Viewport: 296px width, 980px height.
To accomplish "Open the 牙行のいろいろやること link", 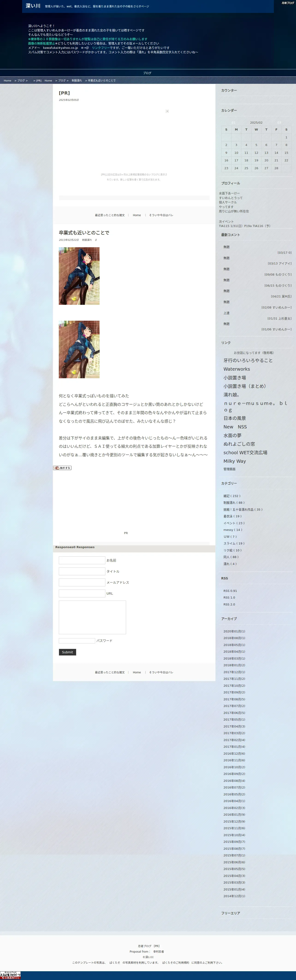I will (x=248, y=360).
